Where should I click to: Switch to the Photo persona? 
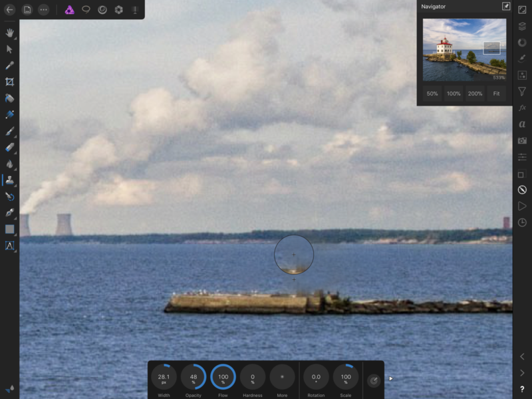[x=69, y=10]
